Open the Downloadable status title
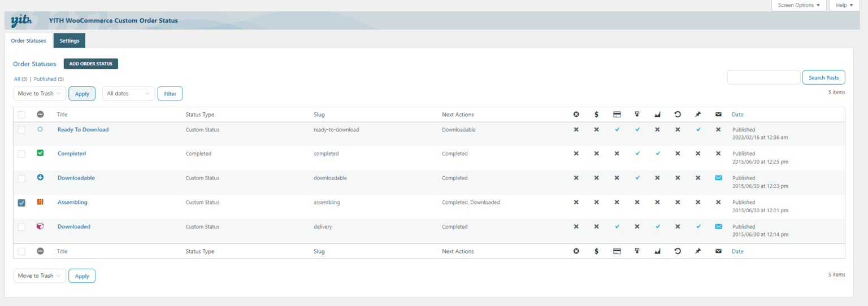868x306 pixels. (x=76, y=178)
